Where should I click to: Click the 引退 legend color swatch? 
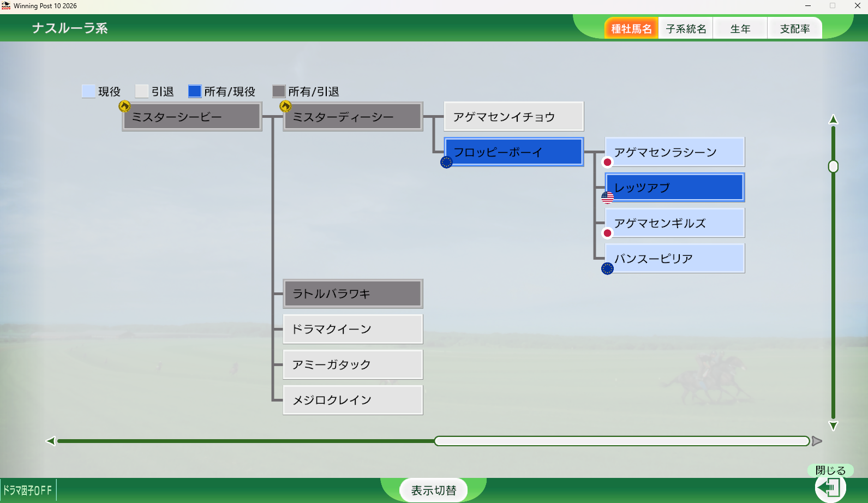142,91
